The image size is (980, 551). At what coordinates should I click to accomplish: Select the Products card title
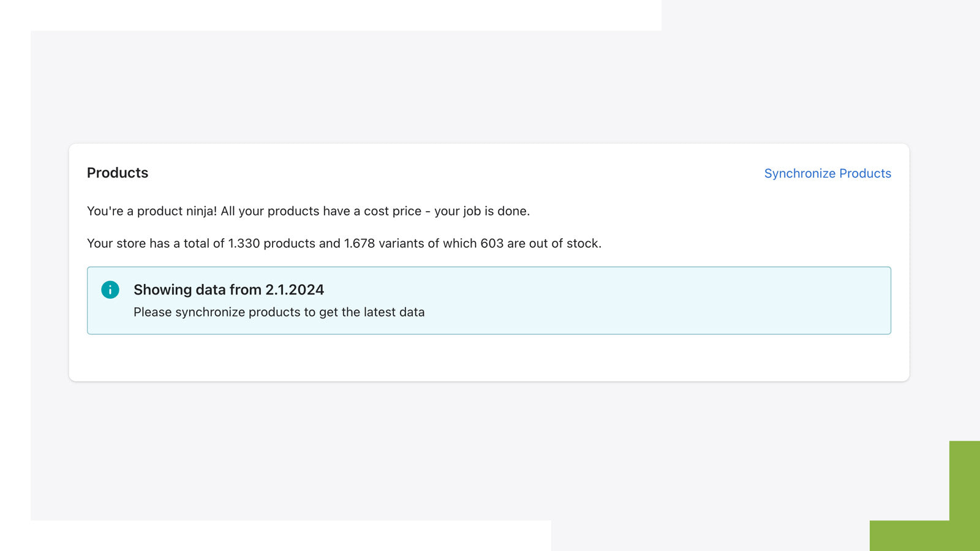[117, 173]
